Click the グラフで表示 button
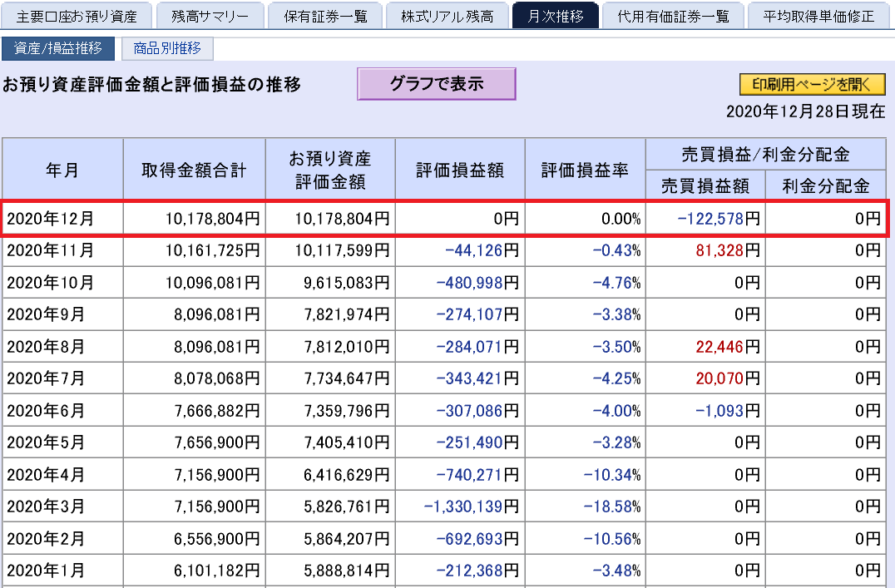Screen dimensions: 895x588 click(x=436, y=83)
